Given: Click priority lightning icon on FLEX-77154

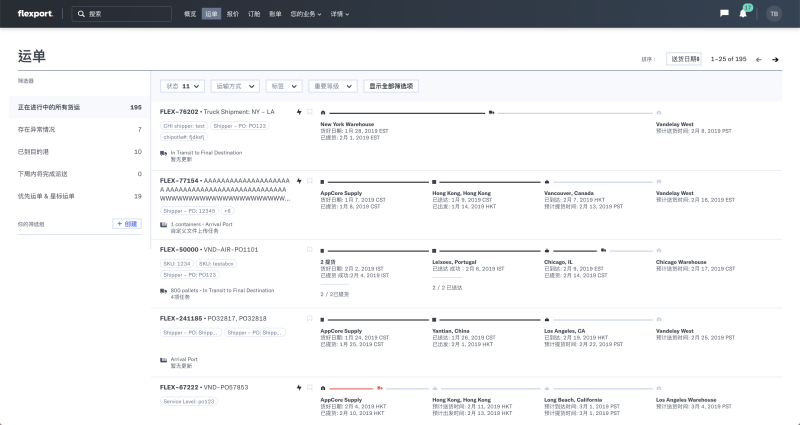Looking at the screenshot, I should pos(298,180).
